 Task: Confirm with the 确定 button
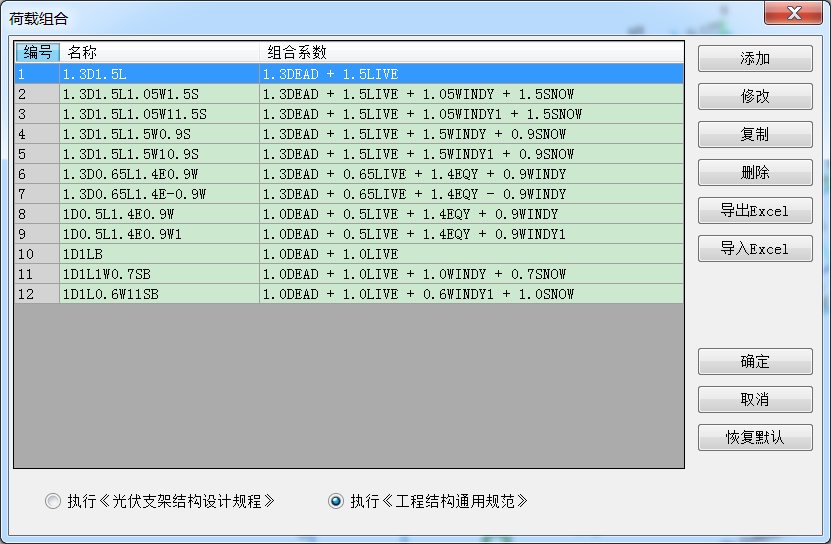[x=754, y=362]
